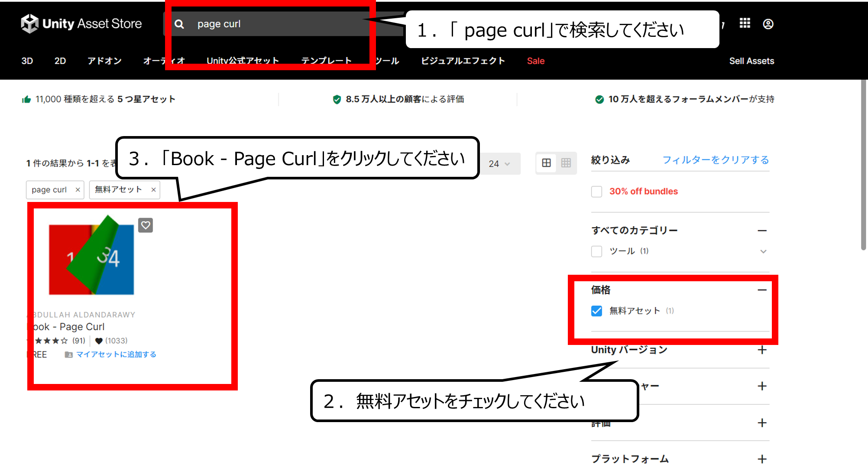Collapse the すべてのカテゴリー section
Screen dimensions: 868x465
point(762,231)
